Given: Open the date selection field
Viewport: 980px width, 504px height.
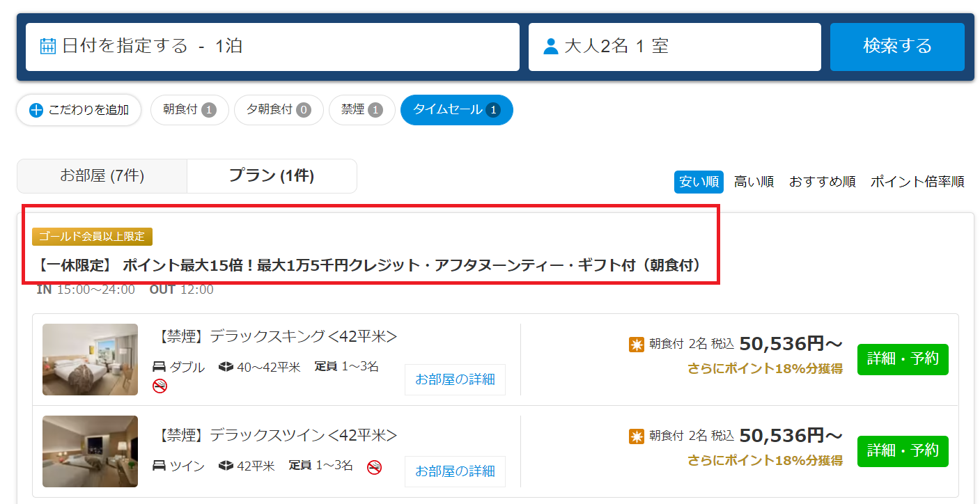Looking at the screenshot, I should (x=272, y=47).
